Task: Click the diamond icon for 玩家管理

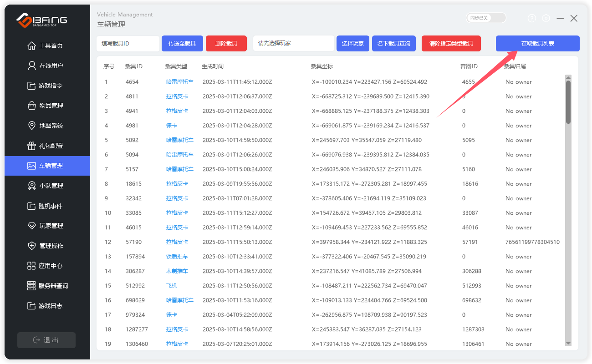Action: point(31,226)
